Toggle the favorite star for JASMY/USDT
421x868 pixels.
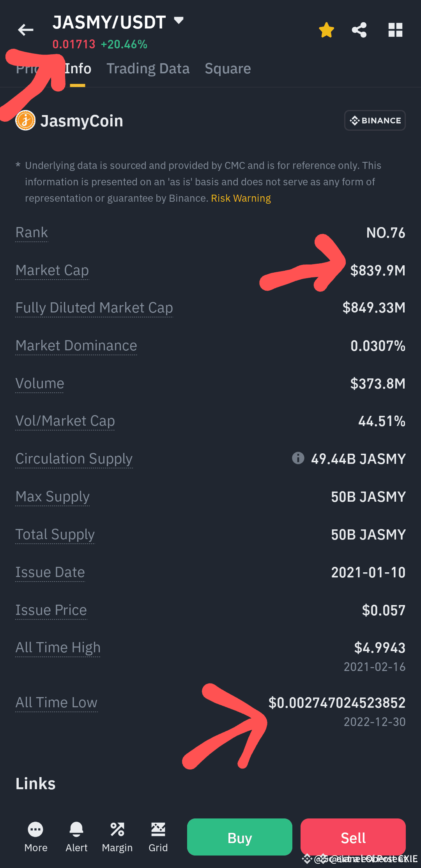[326, 30]
